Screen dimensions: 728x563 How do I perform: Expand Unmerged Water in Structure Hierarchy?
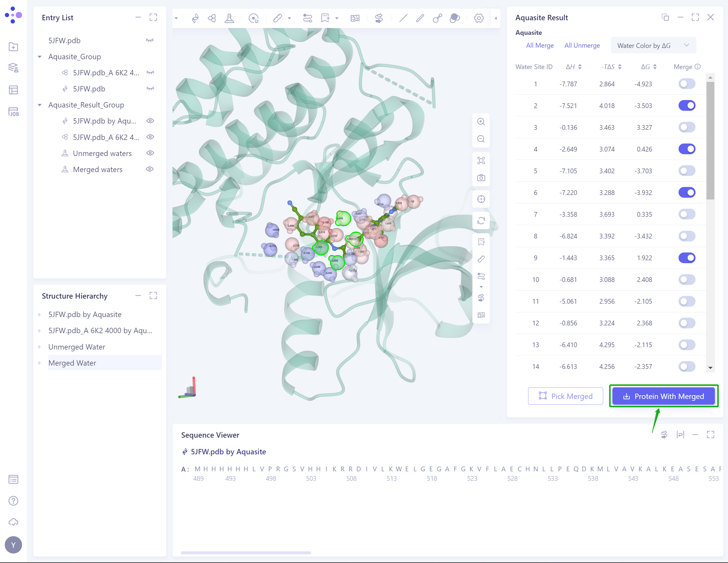tap(40, 347)
